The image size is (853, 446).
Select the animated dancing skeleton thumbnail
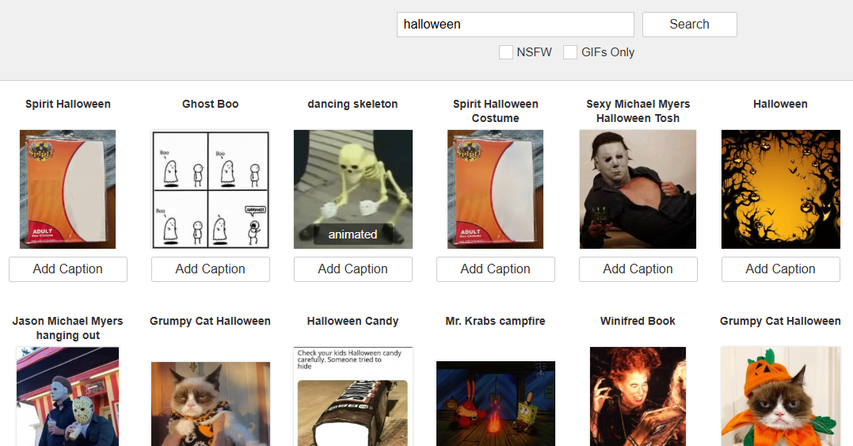(x=353, y=189)
